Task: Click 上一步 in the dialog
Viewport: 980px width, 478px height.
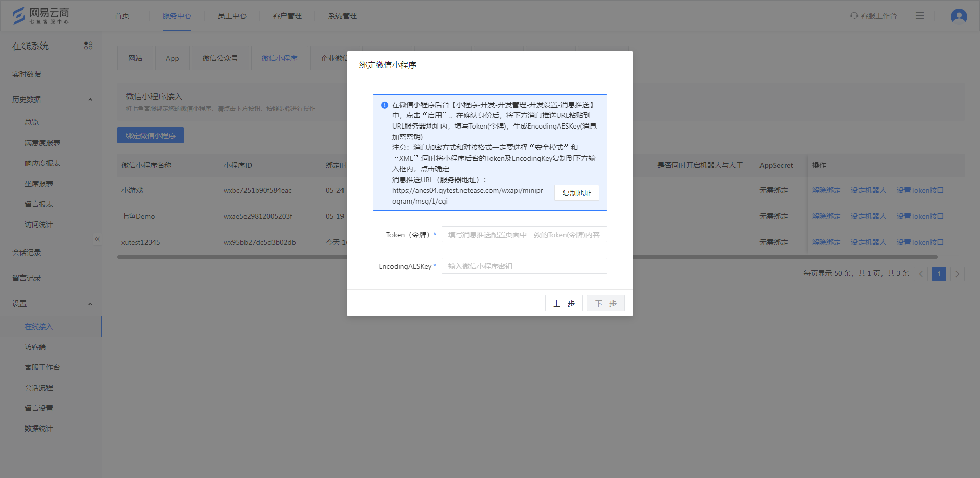Action: (564, 304)
